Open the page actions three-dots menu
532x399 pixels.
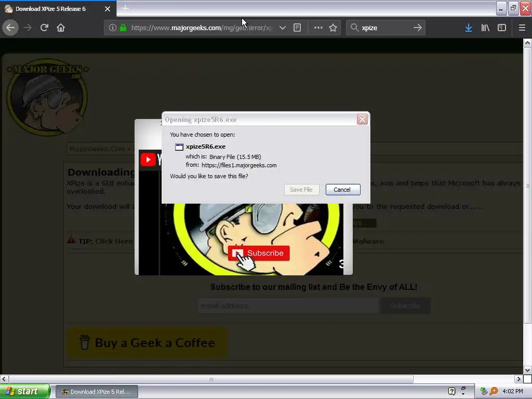click(x=318, y=28)
